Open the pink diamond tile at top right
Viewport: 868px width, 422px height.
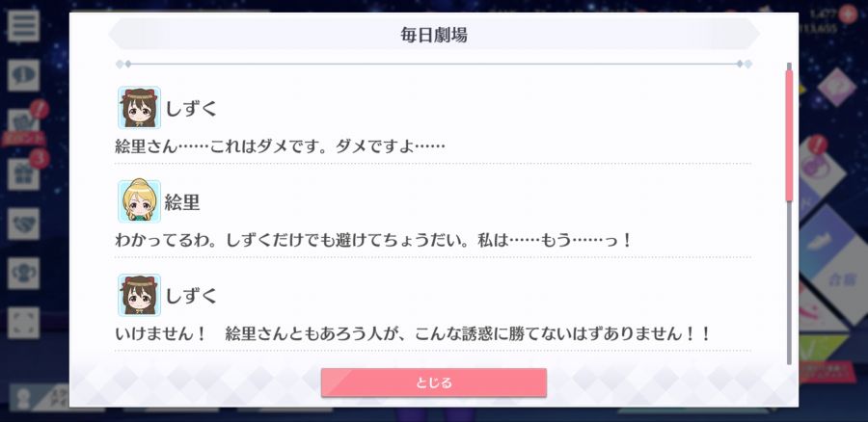(836, 88)
